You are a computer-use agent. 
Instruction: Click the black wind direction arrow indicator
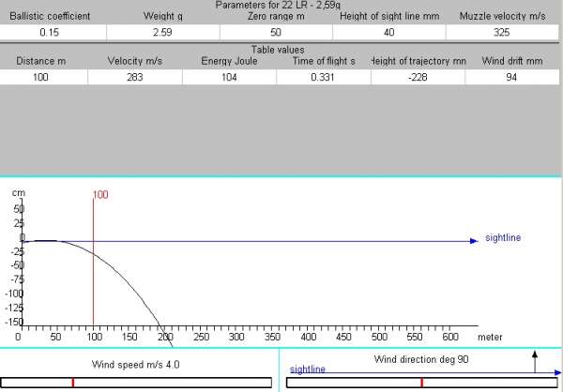[x=534, y=362]
